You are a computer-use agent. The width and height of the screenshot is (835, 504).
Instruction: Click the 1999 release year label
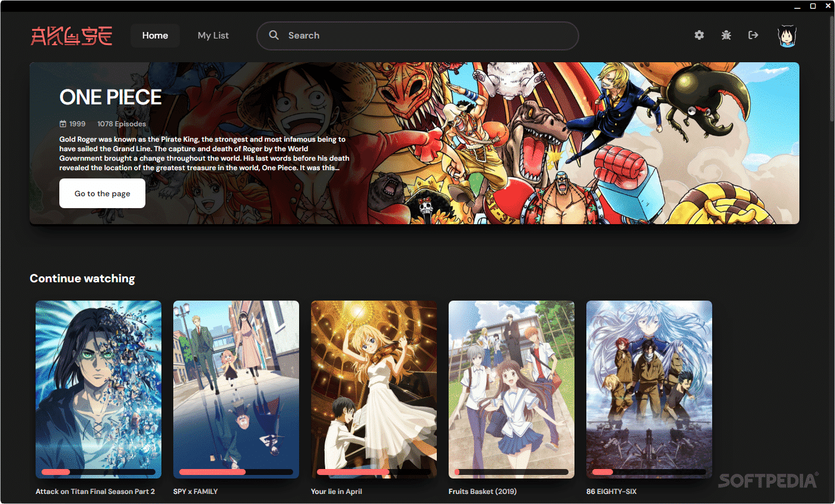click(72, 124)
